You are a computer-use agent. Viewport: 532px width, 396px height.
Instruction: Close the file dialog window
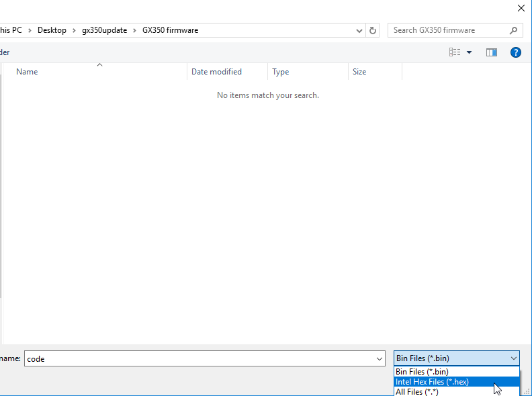point(521,8)
